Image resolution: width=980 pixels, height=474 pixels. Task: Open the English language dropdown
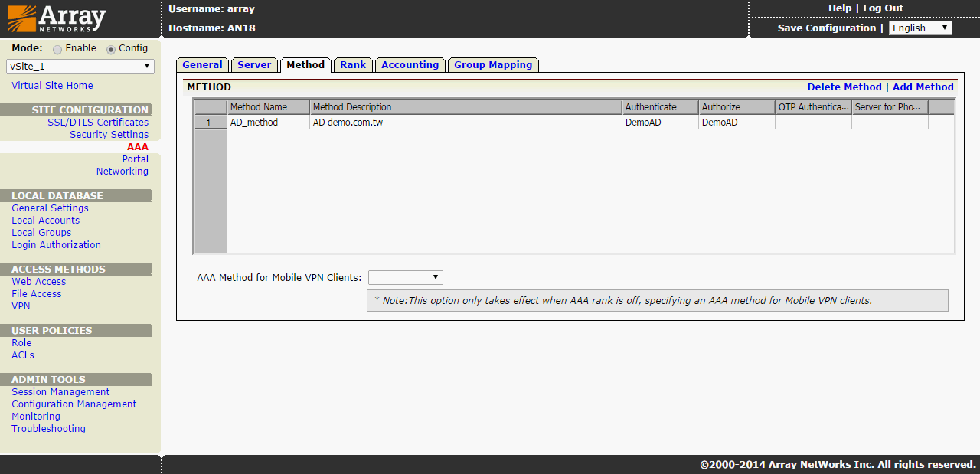[x=920, y=28]
